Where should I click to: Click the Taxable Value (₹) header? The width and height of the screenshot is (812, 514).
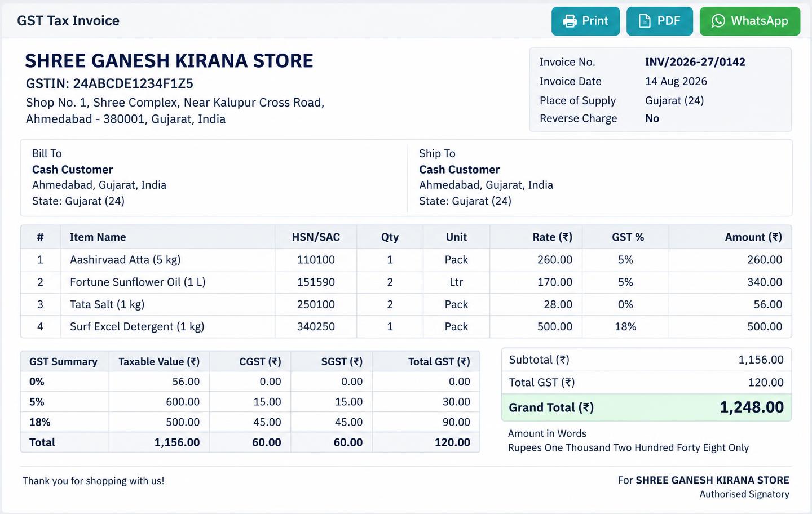click(x=159, y=362)
